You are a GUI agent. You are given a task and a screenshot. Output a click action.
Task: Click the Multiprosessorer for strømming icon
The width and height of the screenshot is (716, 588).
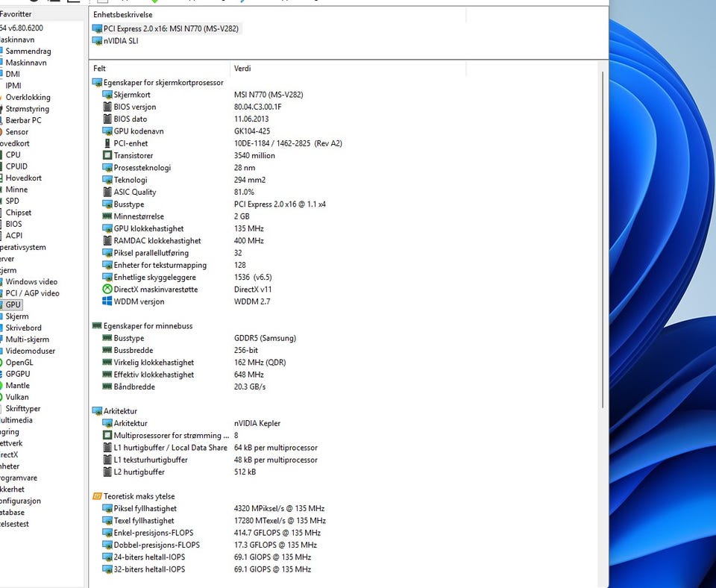[107, 435]
